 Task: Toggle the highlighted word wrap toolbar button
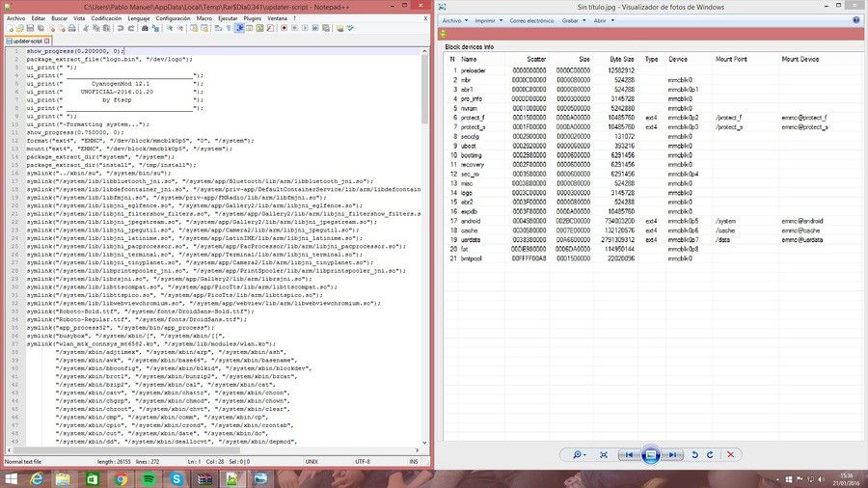240,28
